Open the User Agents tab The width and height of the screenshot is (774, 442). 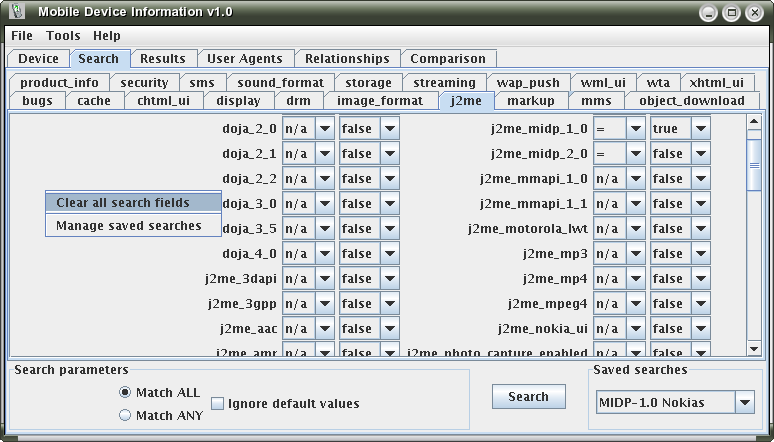[245, 59]
